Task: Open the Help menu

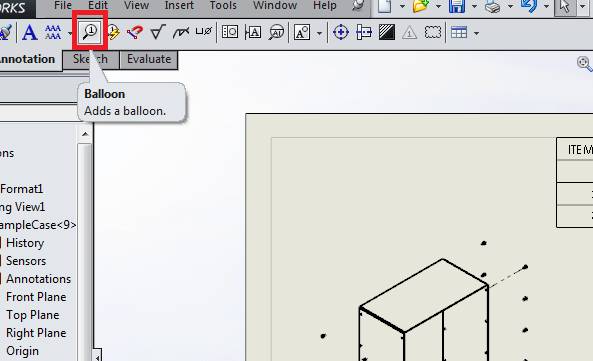Action: coord(324,5)
